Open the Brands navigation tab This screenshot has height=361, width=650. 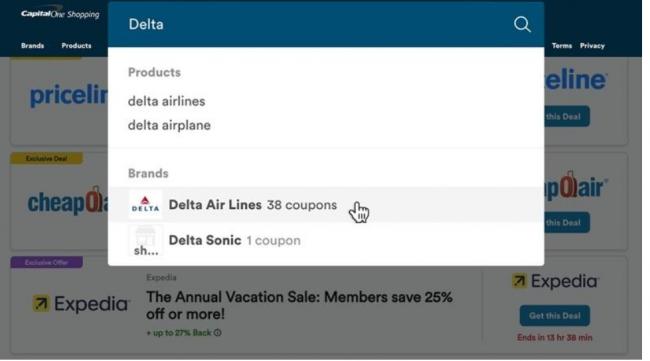pyautogui.click(x=32, y=46)
